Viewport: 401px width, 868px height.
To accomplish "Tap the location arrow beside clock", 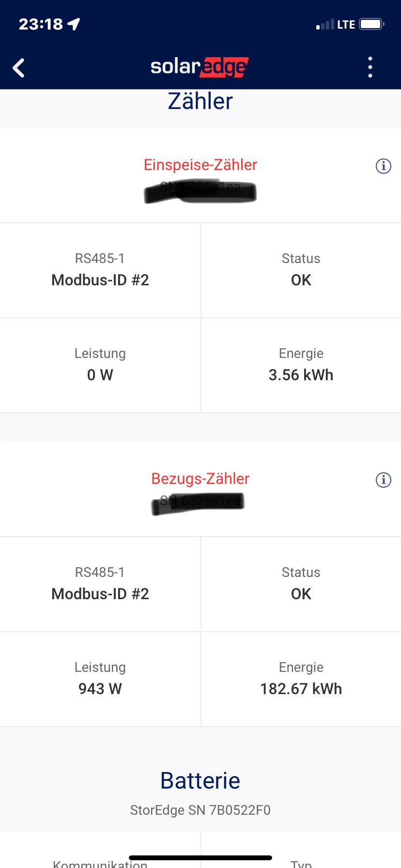I will point(74,24).
